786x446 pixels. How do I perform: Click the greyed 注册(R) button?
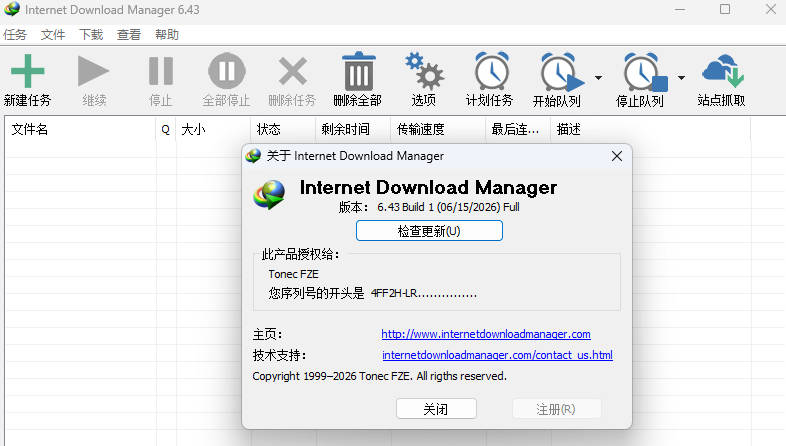[x=556, y=409]
